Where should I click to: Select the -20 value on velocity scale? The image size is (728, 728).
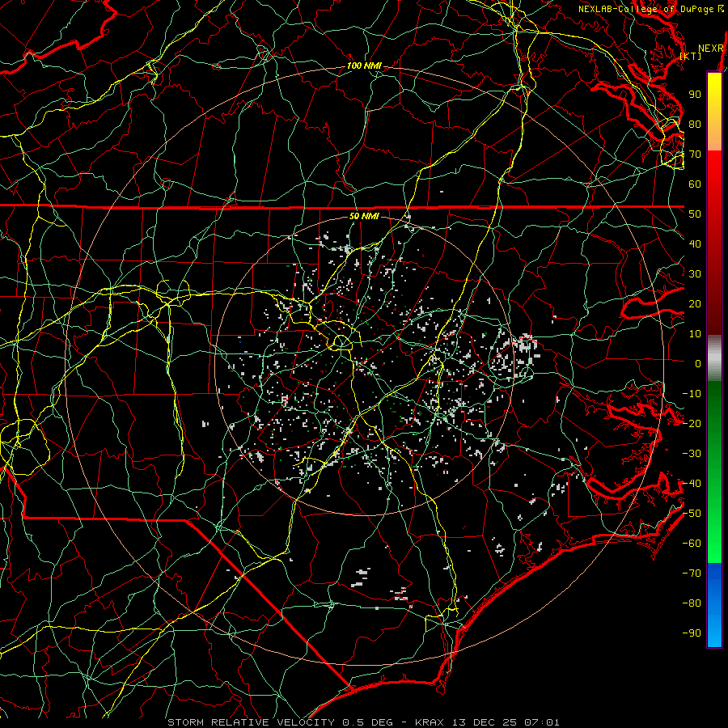[x=692, y=424]
